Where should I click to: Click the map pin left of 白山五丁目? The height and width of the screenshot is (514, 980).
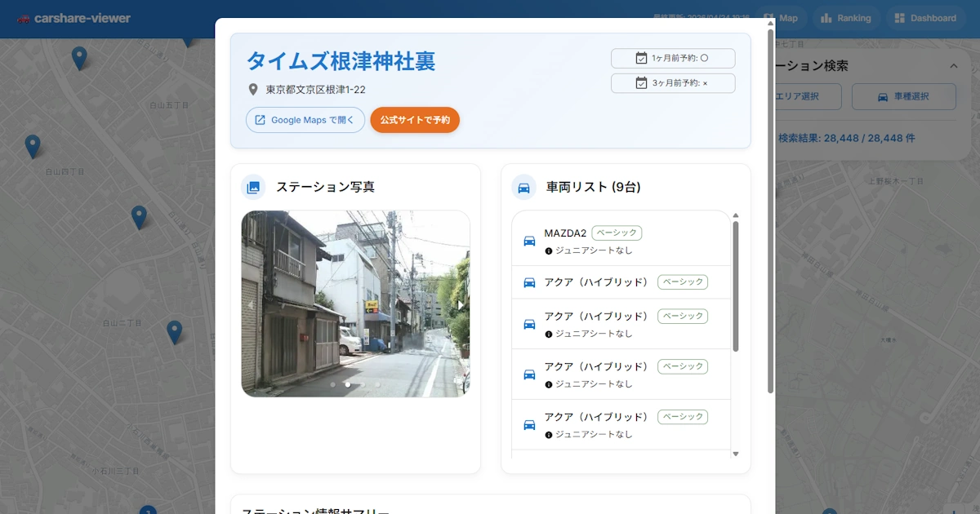pyautogui.click(x=79, y=58)
